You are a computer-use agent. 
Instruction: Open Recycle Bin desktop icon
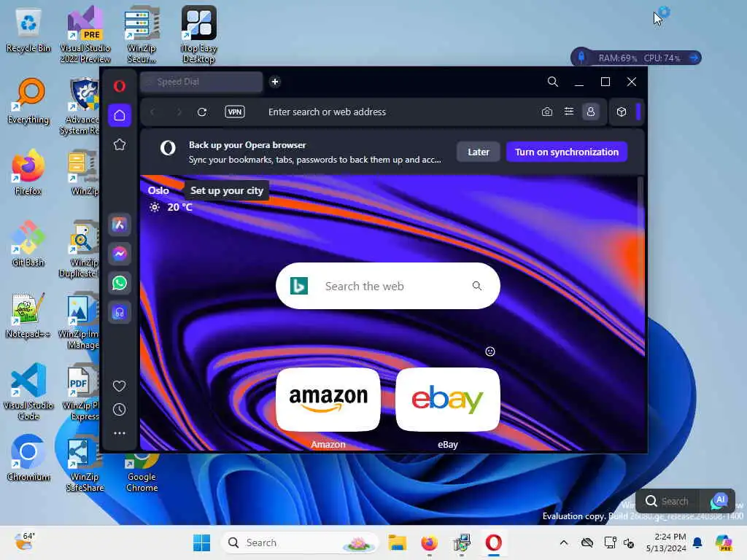[x=28, y=31]
